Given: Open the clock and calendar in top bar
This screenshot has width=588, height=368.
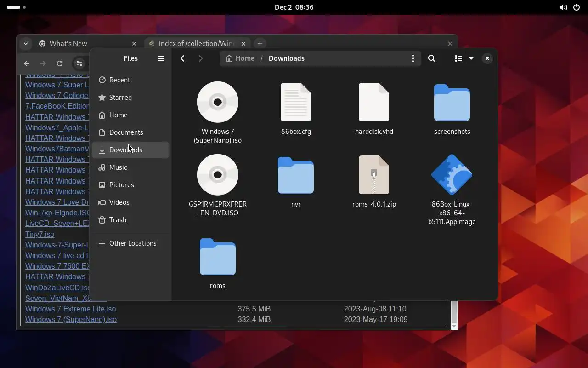Looking at the screenshot, I should coord(294,7).
